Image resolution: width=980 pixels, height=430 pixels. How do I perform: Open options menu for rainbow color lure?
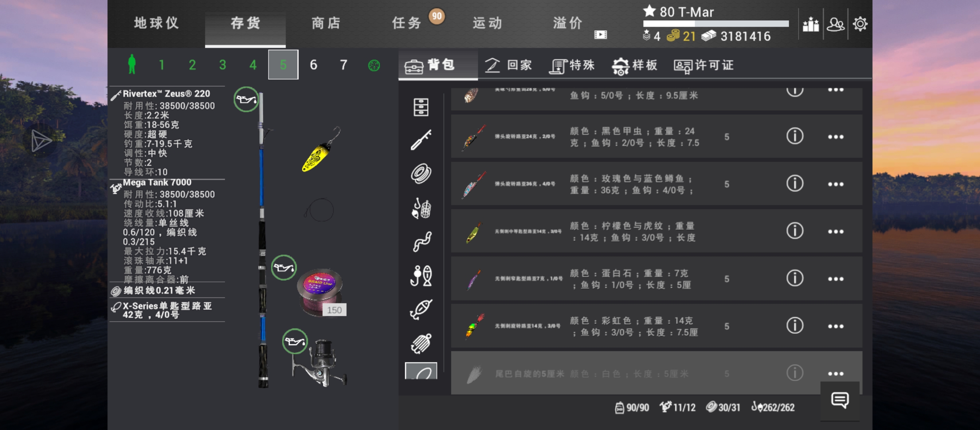(835, 326)
